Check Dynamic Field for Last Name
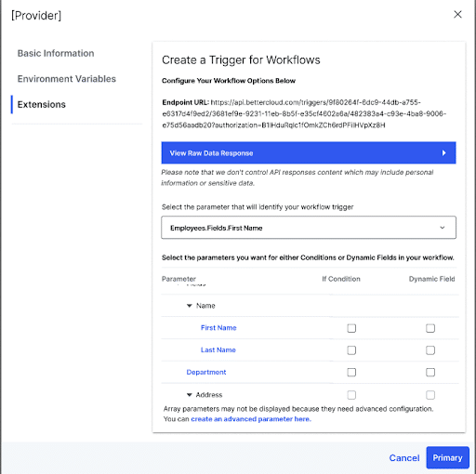 click(430, 350)
